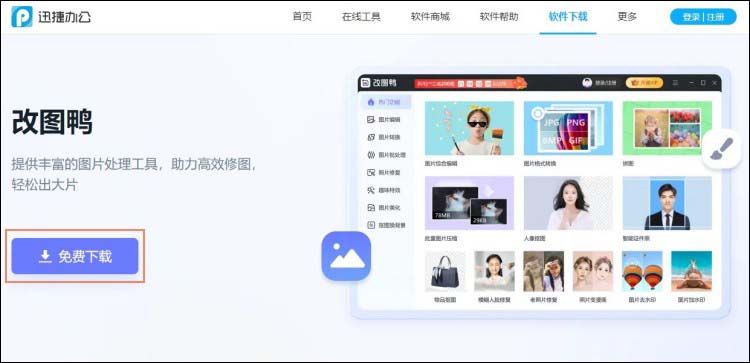750x363 pixels.
Task: Click the 批量图片压缩 caption text
Action: (441, 238)
